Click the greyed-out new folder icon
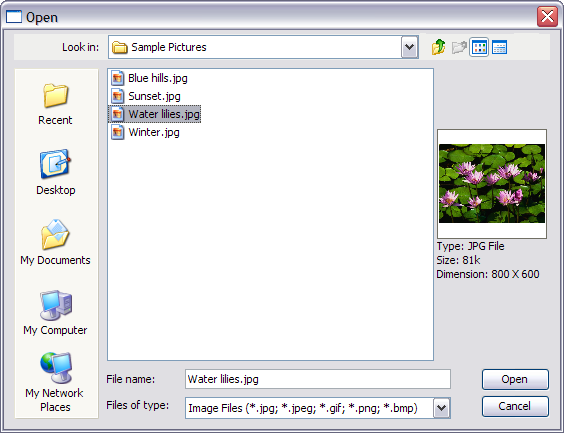 click(x=459, y=47)
